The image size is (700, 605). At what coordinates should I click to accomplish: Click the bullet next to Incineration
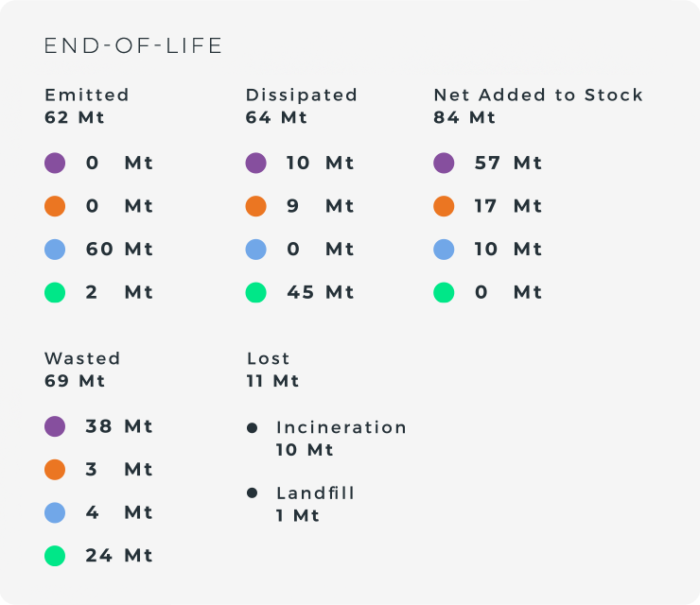pyautogui.click(x=253, y=428)
